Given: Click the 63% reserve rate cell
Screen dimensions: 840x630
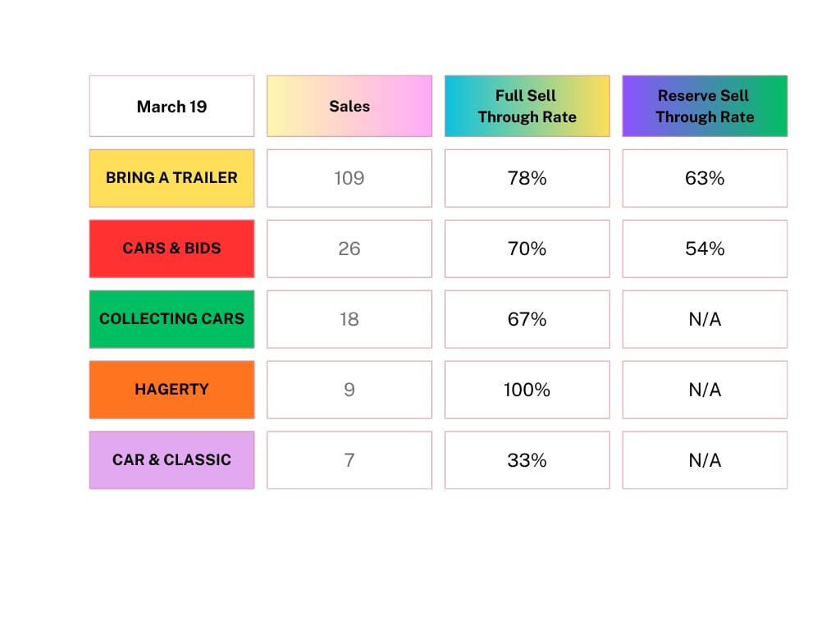Looking at the screenshot, I should (x=705, y=178).
